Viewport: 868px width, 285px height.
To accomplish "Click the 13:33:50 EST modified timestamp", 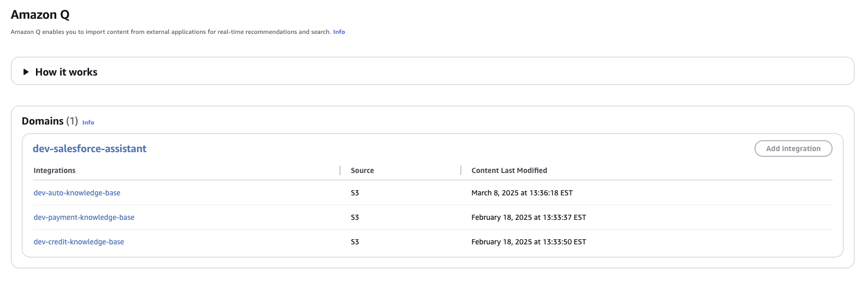I will pos(529,242).
